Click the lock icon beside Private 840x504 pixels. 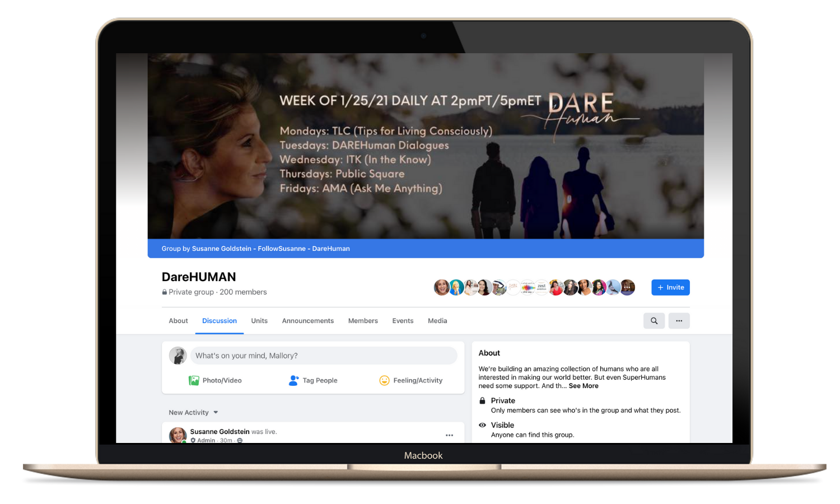pos(482,400)
